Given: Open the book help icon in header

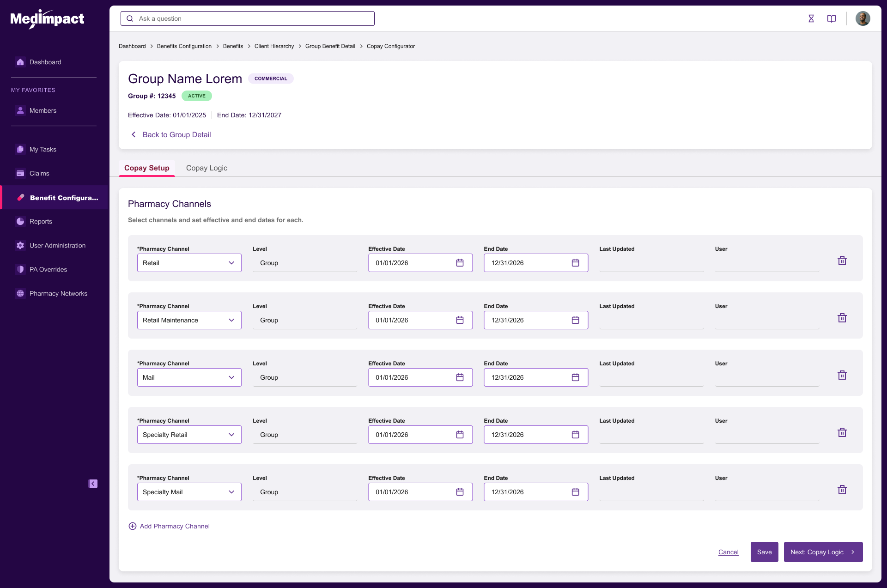Looking at the screenshot, I should tap(832, 18).
